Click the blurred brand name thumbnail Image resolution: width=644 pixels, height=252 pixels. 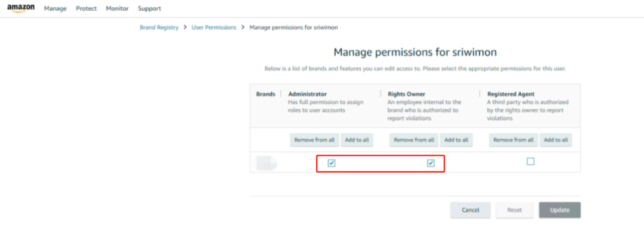point(265,162)
